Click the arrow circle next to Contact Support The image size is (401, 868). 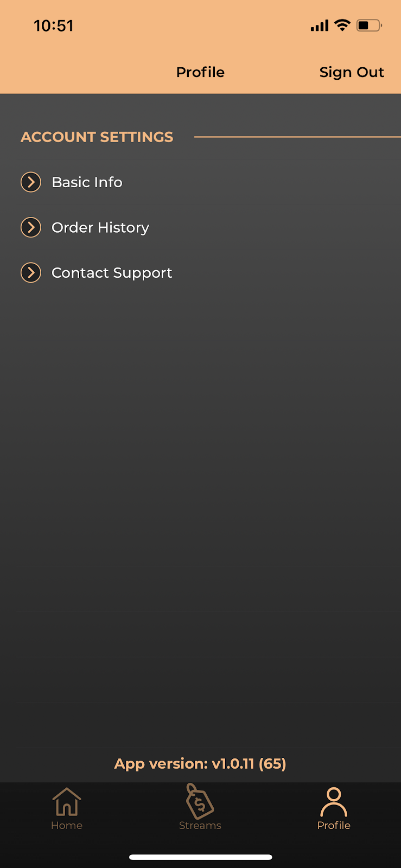[x=31, y=272]
